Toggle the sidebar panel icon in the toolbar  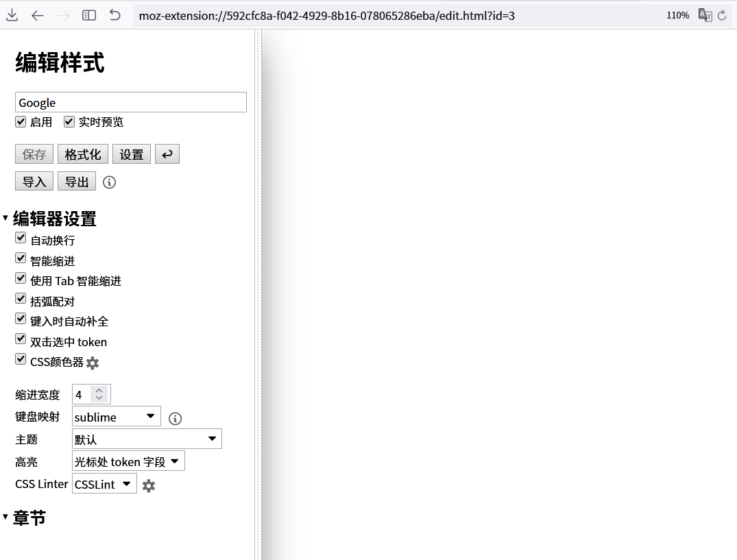(x=89, y=16)
